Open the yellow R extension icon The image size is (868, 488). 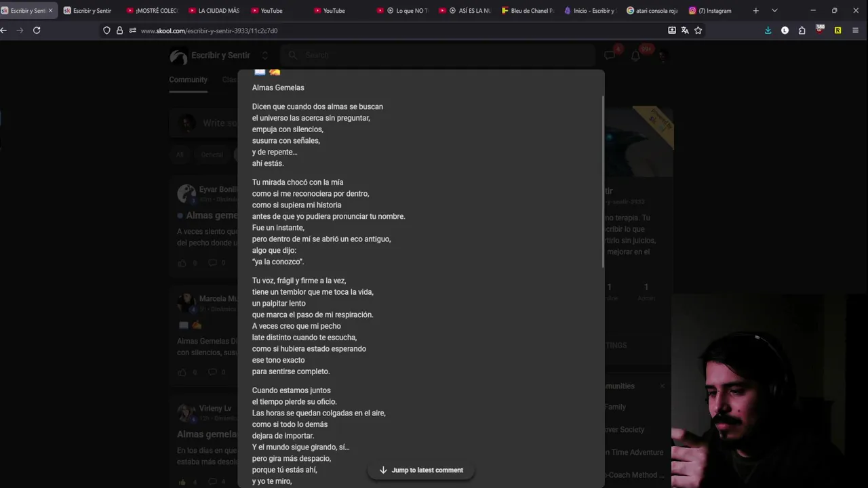tap(837, 30)
